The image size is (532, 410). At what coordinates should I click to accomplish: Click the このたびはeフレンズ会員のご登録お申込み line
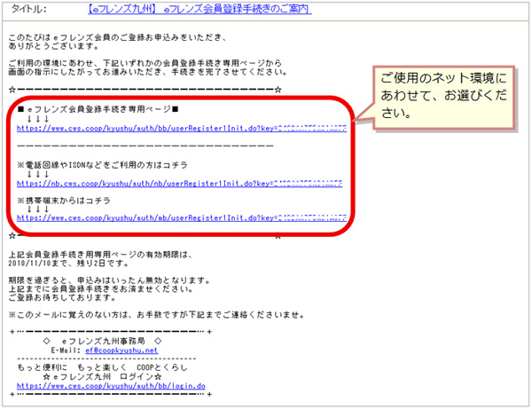tap(117, 37)
